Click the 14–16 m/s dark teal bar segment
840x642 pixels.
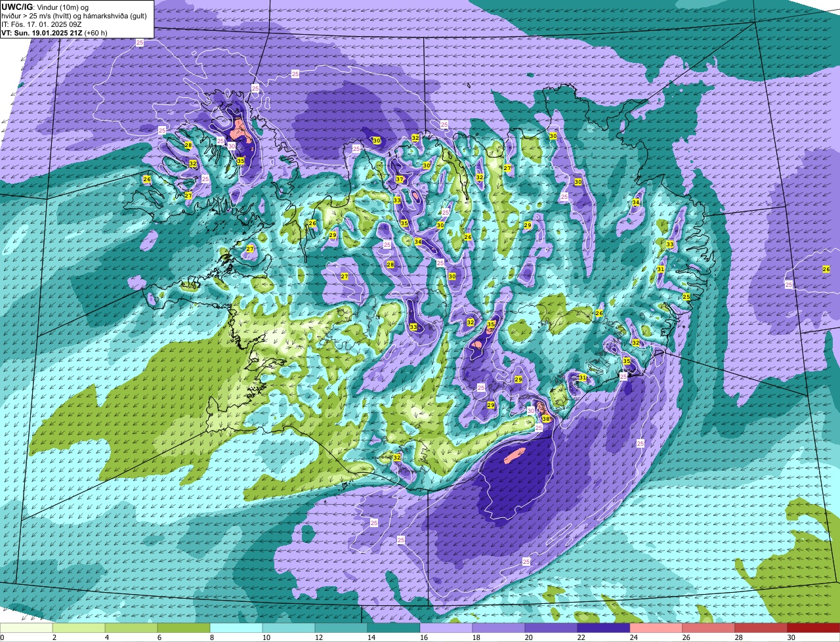pyautogui.click(x=394, y=628)
